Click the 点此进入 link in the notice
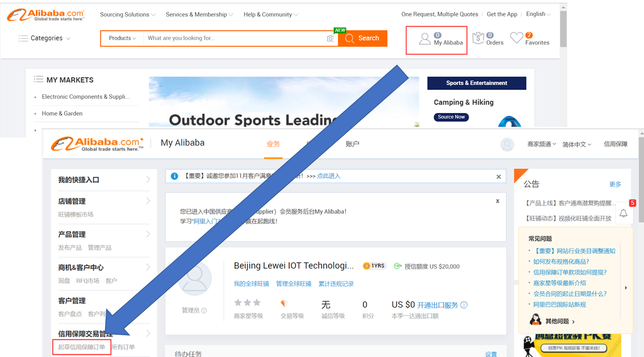The width and height of the screenshot is (644, 357). (328, 176)
